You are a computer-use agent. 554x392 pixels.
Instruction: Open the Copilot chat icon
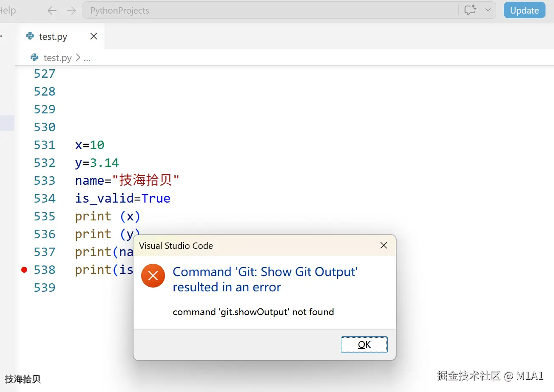[x=470, y=11]
